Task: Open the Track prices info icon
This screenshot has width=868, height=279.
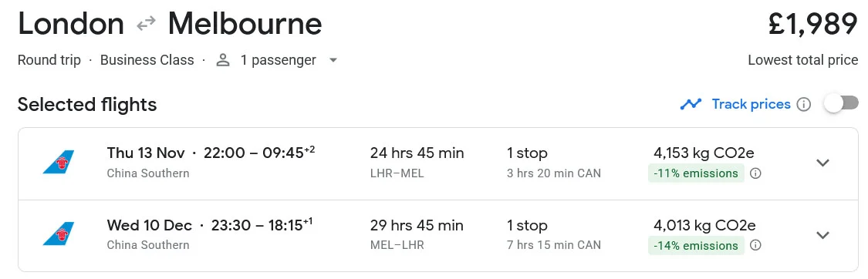Action: 804,104
